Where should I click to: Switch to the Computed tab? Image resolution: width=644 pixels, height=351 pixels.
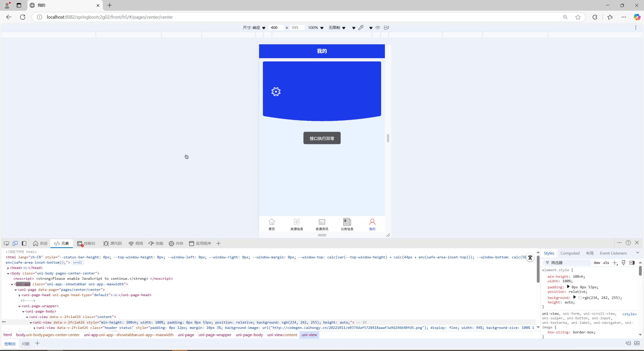570,253
